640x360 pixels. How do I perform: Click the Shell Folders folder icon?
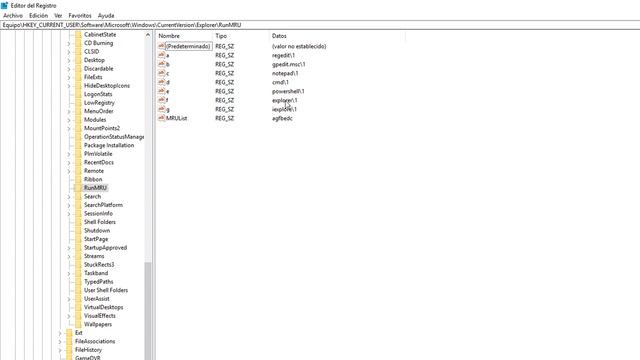tap(78, 222)
